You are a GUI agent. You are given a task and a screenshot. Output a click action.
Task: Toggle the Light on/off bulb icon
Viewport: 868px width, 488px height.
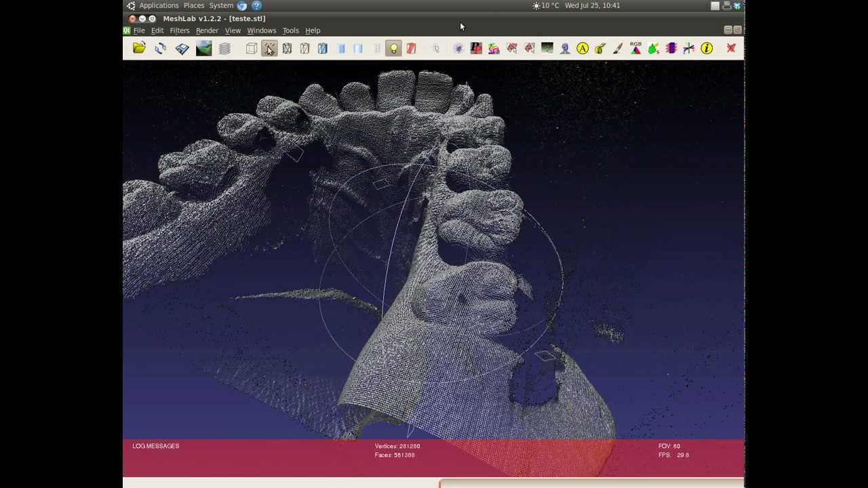(393, 48)
